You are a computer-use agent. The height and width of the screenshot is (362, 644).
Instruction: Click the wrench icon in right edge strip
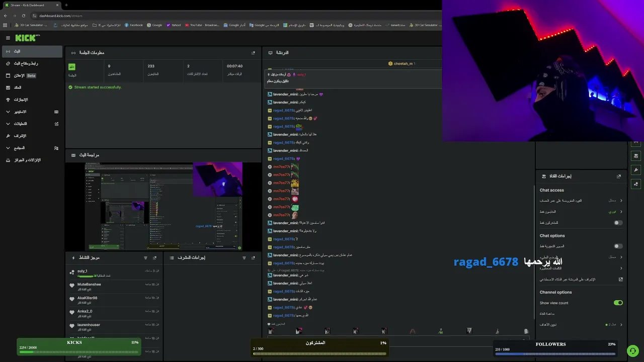(x=636, y=170)
